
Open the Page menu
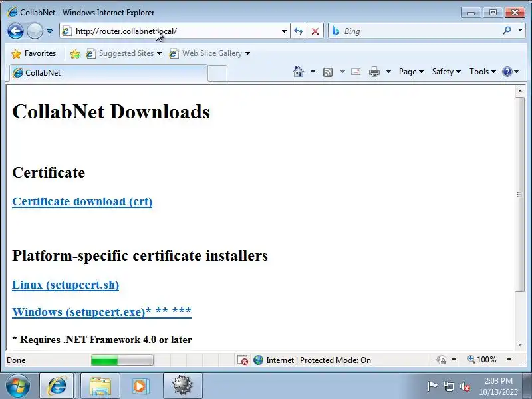click(x=411, y=72)
